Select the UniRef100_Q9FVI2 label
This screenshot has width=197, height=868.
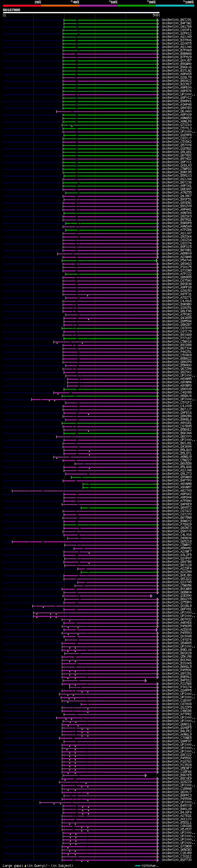pos(176,98)
